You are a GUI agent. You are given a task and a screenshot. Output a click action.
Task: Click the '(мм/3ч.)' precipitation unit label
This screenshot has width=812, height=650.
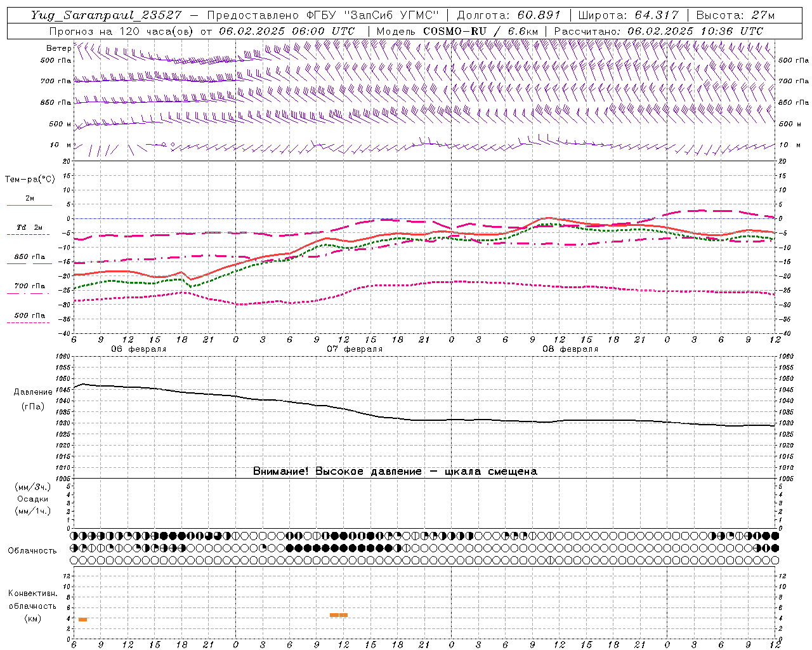33,487
